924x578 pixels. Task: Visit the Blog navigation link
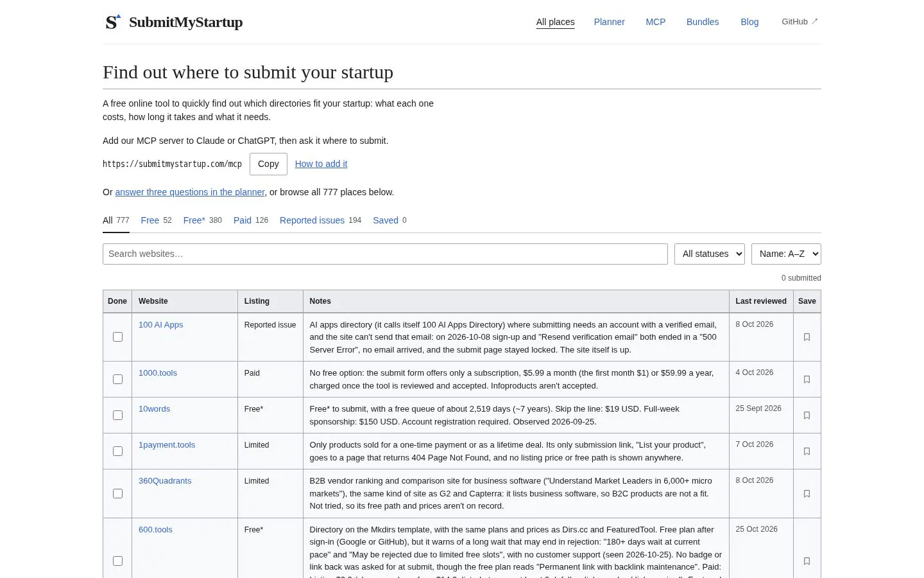(x=749, y=22)
